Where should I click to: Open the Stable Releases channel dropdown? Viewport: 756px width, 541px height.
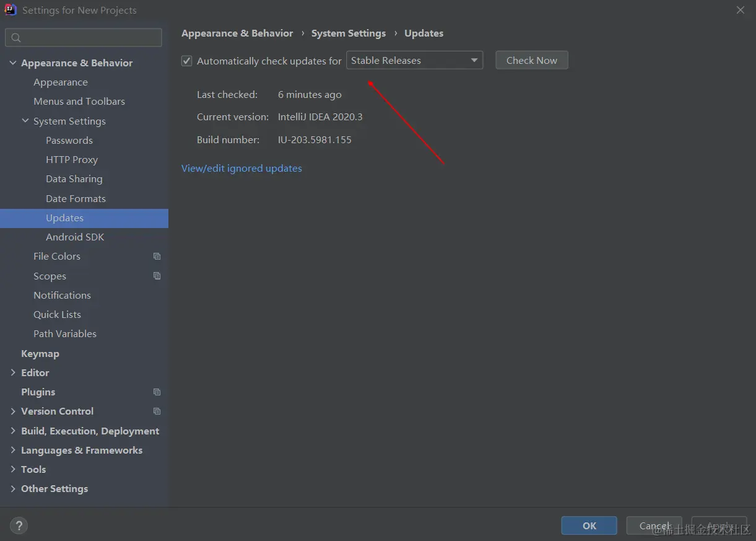414,60
